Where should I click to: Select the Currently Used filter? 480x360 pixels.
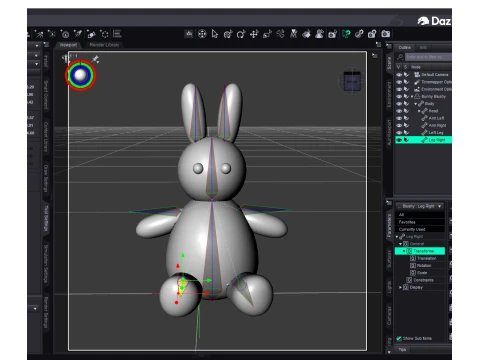click(x=420, y=229)
